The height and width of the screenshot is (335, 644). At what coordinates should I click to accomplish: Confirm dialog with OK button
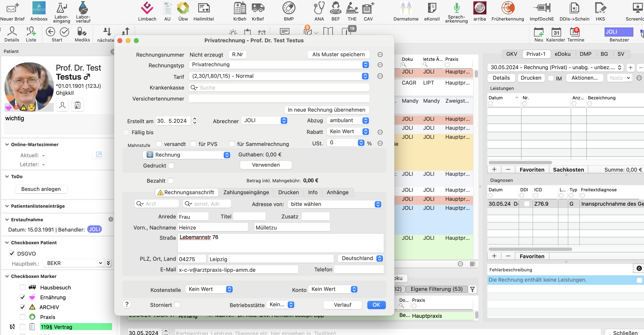[x=376, y=305]
